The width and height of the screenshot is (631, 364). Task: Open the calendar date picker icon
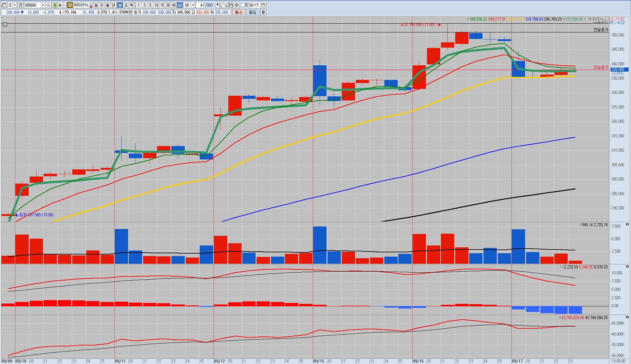click(x=263, y=5)
